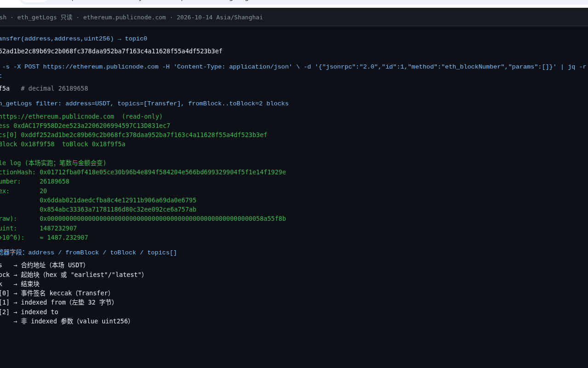Screen dimensions: 588x368
Task: Click the 'address / fromBlock / toBlock / topics[]' heading
Action: (x=102, y=253)
